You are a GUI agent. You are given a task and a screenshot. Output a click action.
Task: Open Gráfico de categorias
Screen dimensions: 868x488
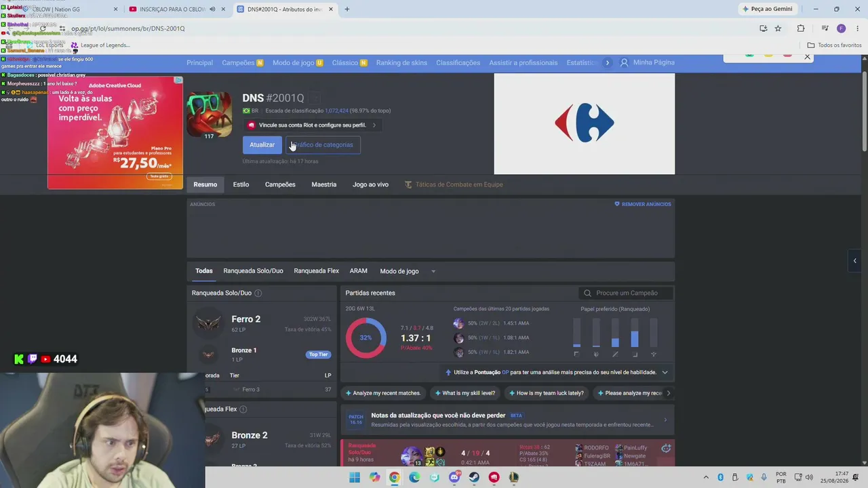pyautogui.click(x=323, y=144)
